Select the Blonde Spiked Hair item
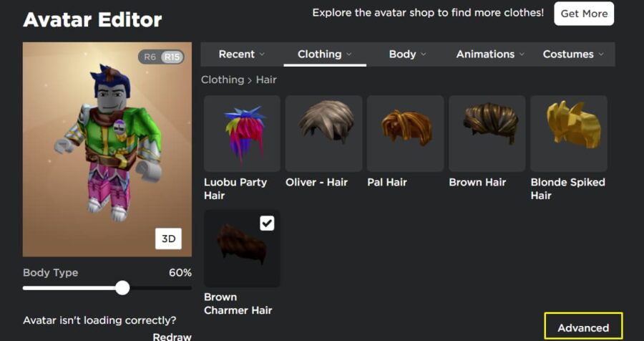The image size is (644, 341). [569, 134]
